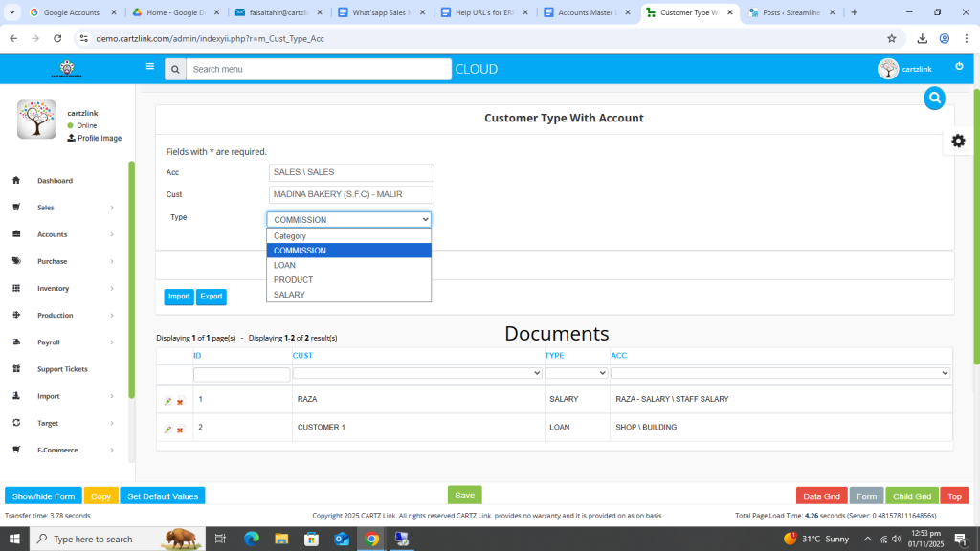Click the hamburger menu toggle icon
Screen dimensions: 980x551
click(x=149, y=67)
